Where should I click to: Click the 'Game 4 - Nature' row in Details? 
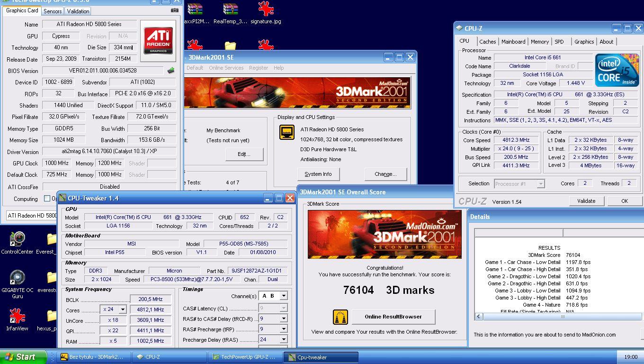point(541,305)
